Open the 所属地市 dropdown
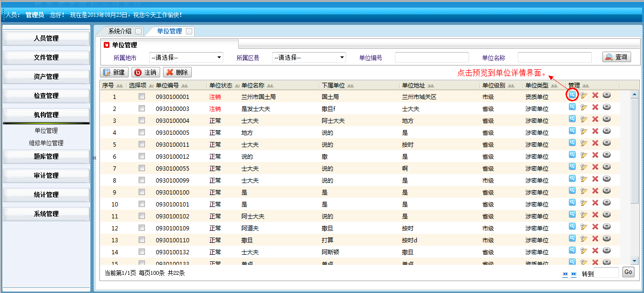Viewport: 644px width, 293px height. tap(186, 57)
